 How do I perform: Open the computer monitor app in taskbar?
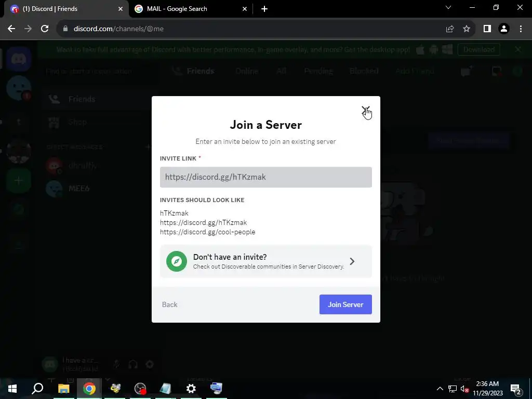tap(216, 389)
